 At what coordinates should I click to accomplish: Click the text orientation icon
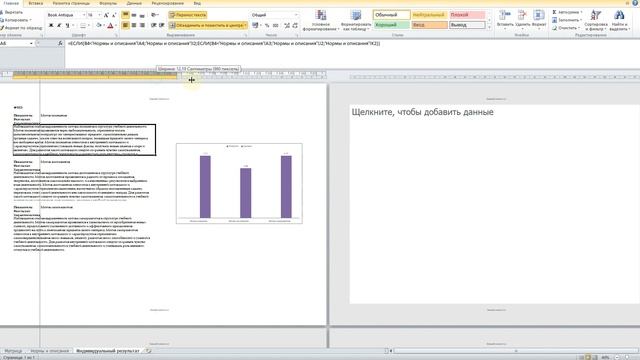(154, 15)
